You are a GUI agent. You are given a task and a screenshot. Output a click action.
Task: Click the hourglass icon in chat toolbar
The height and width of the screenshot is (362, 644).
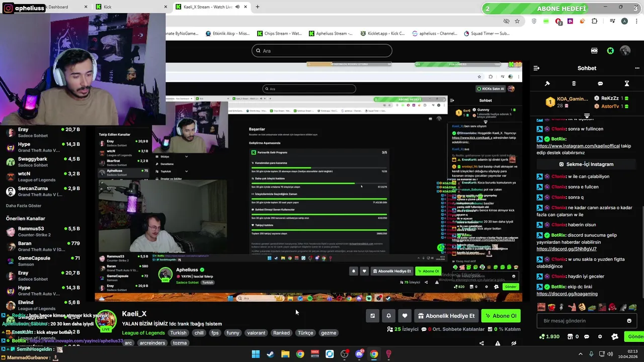click(627, 83)
